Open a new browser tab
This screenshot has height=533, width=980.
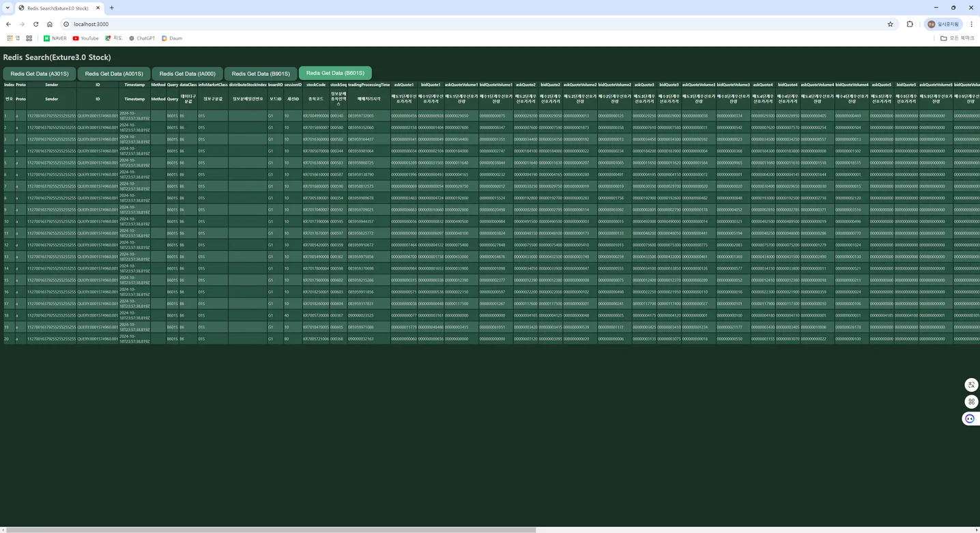112,8
